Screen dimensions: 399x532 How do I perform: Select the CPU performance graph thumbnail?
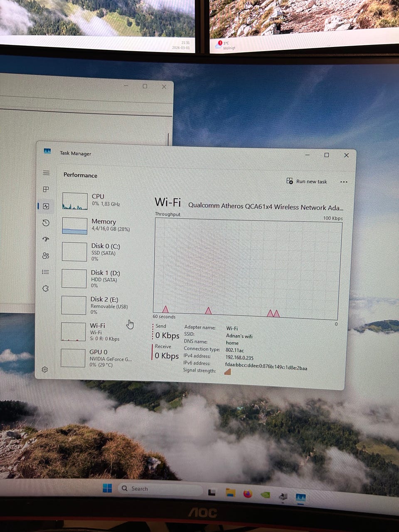(75, 201)
